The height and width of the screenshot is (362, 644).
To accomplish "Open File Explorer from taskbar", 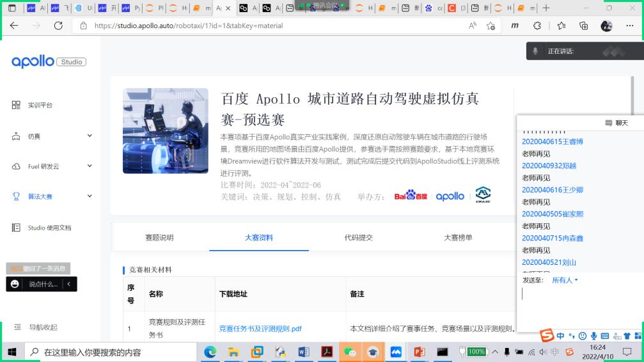I will [x=233, y=352].
